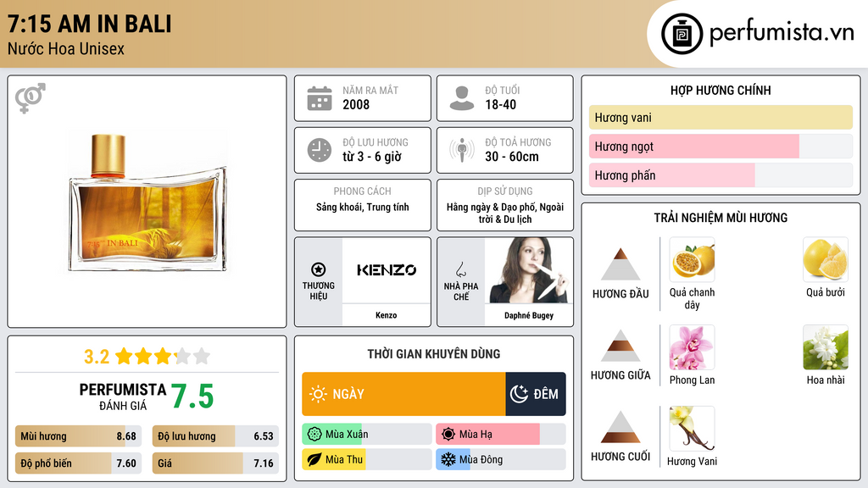Click the middle notes pyramid icon

620,346
